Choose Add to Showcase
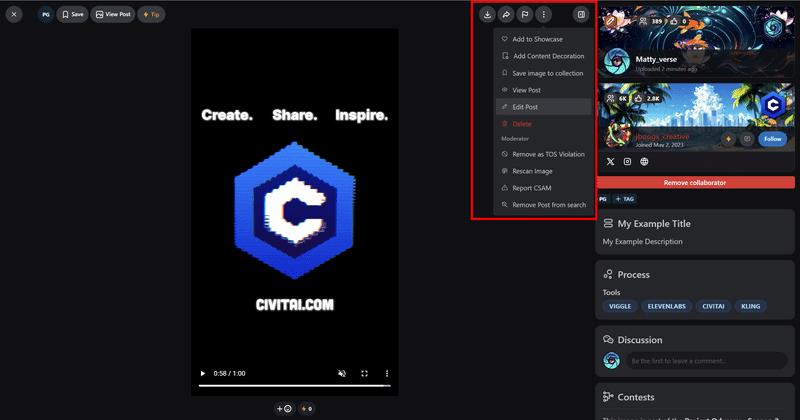This screenshot has height=420, width=800. [x=543, y=39]
